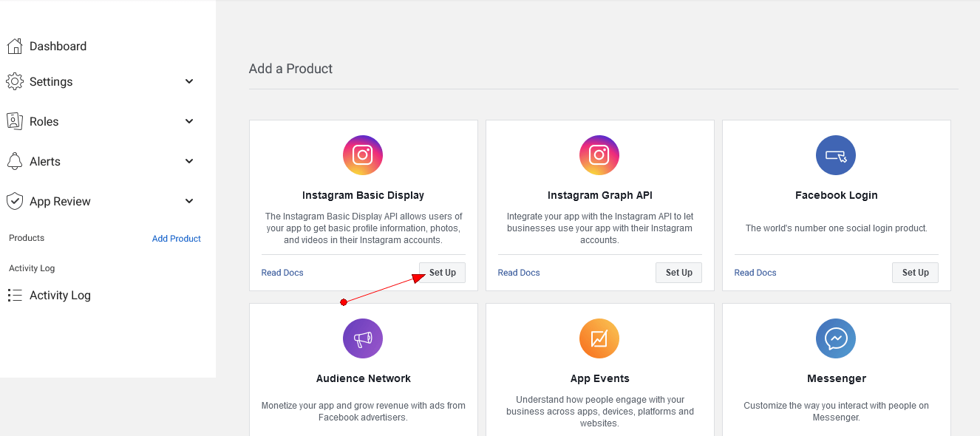Click the Alerts bell icon
The image size is (980, 436).
tap(15, 161)
